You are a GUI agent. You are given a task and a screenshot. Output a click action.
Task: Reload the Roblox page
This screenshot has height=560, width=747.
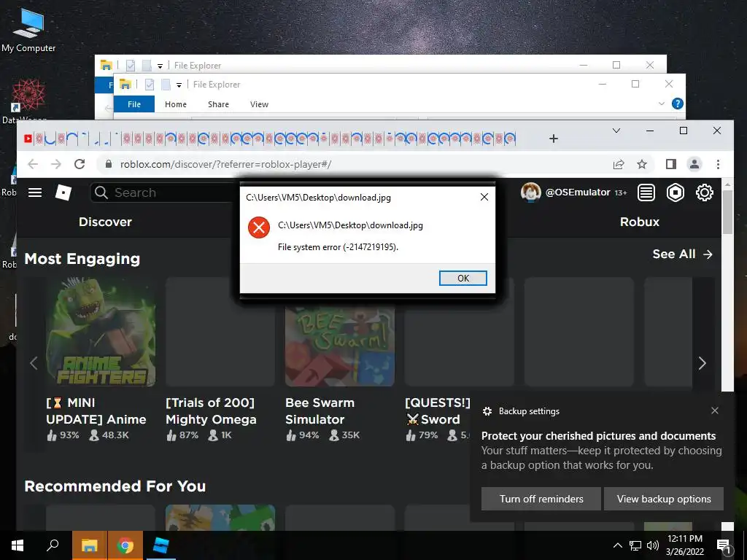(x=80, y=164)
